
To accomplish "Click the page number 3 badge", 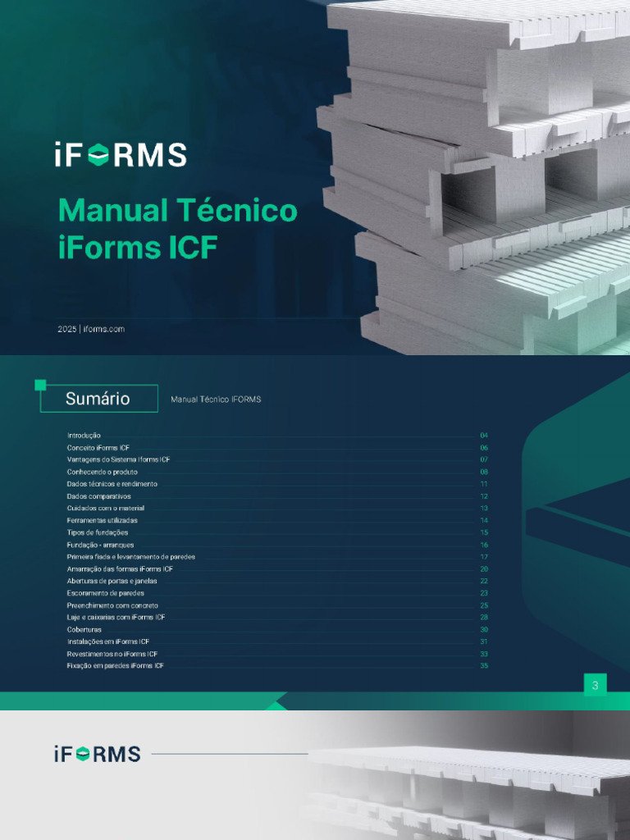I will [x=596, y=685].
